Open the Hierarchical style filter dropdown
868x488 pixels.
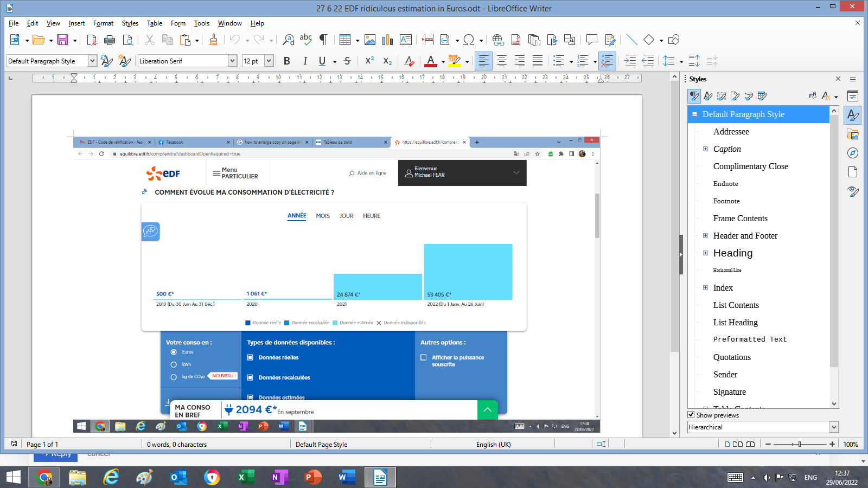(x=834, y=427)
